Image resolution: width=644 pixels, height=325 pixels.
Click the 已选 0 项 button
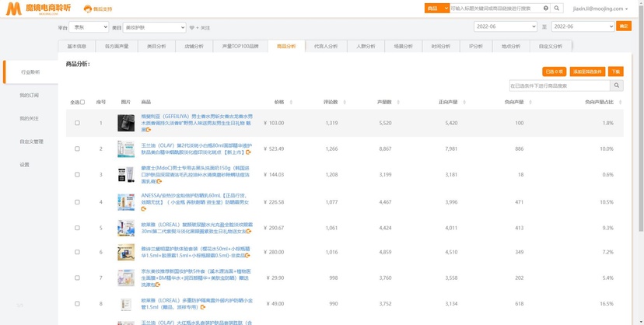pyautogui.click(x=554, y=72)
